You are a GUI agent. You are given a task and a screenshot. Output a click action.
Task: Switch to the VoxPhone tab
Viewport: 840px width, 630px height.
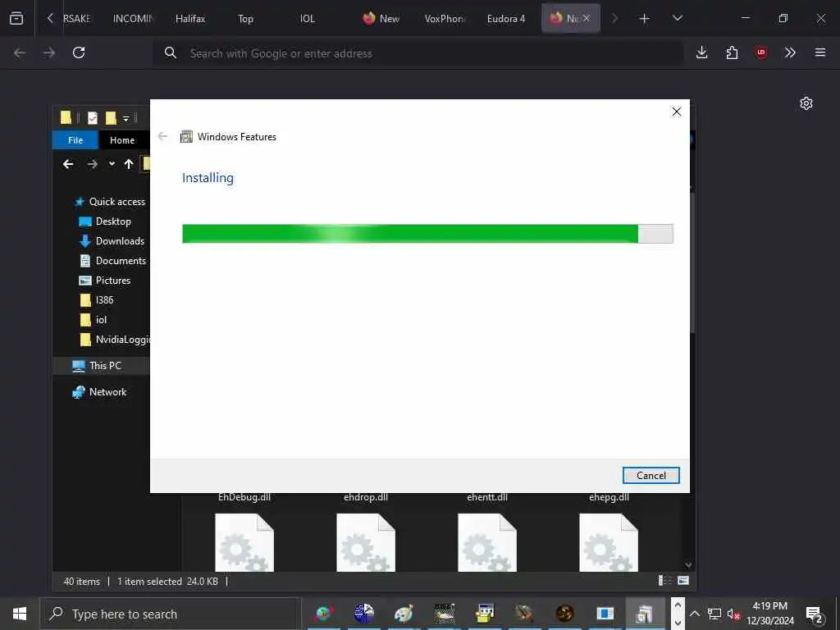[444, 19]
